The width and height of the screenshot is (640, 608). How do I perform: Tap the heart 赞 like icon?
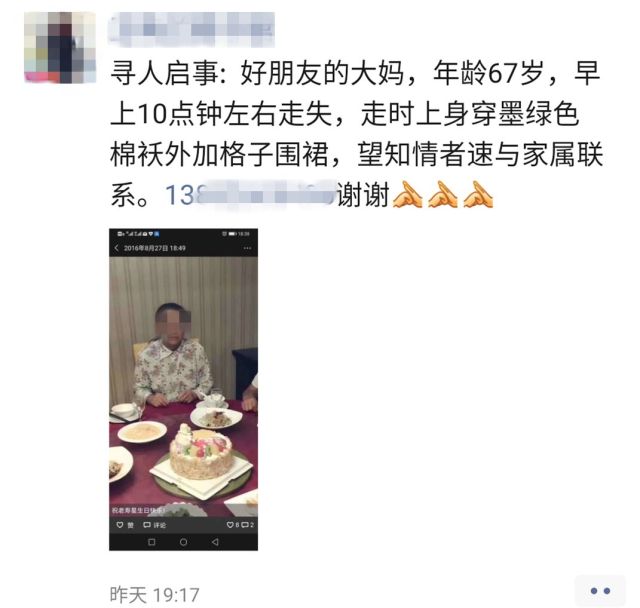point(120,525)
